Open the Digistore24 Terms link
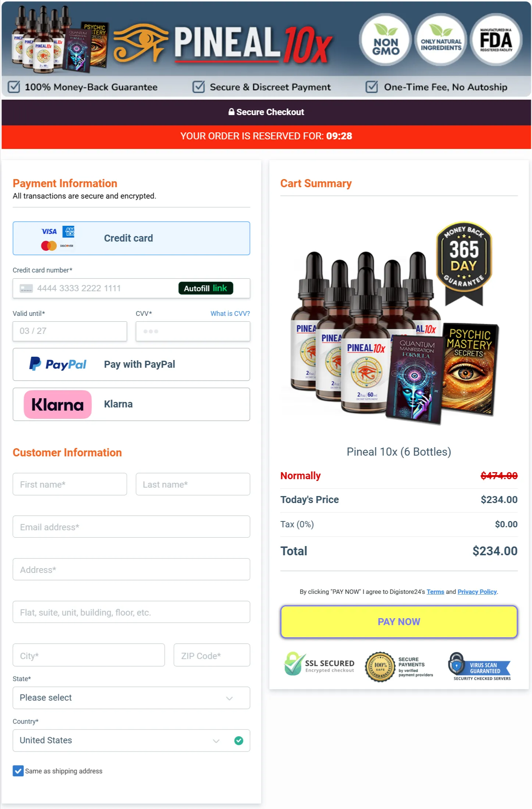Screen dimensions: 532x809 pyautogui.click(x=435, y=592)
